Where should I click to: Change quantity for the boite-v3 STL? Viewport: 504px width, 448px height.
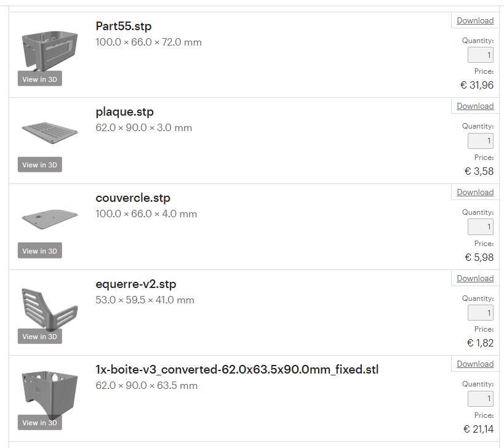(481, 399)
